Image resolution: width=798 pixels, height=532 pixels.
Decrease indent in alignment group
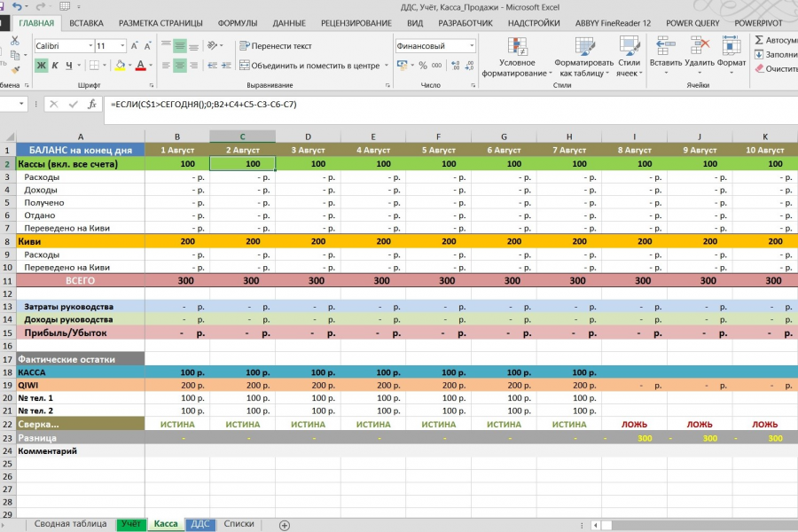[212, 65]
